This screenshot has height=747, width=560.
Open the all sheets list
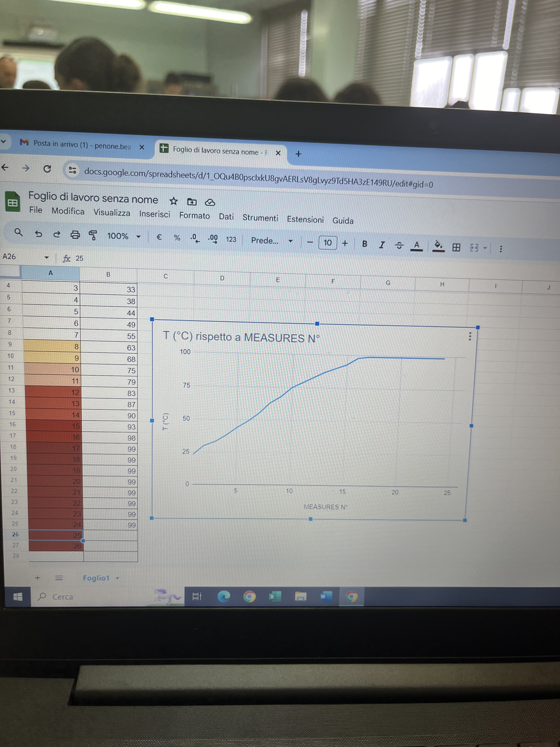pyautogui.click(x=59, y=578)
